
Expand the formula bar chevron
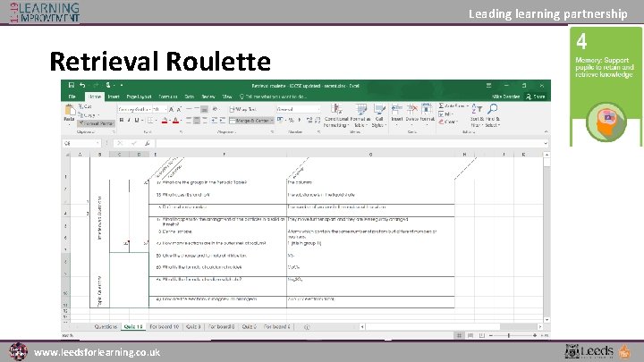coord(546,143)
